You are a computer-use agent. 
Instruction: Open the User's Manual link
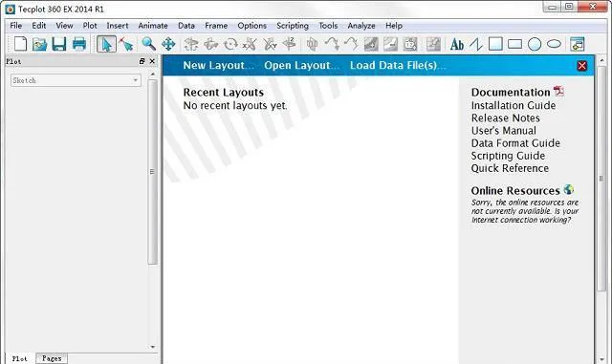(x=504, y=131)
